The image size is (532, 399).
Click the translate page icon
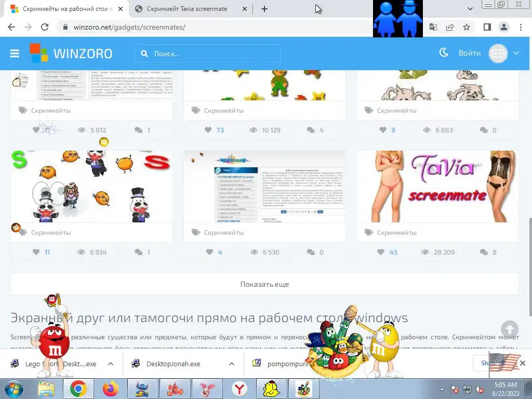433,27
